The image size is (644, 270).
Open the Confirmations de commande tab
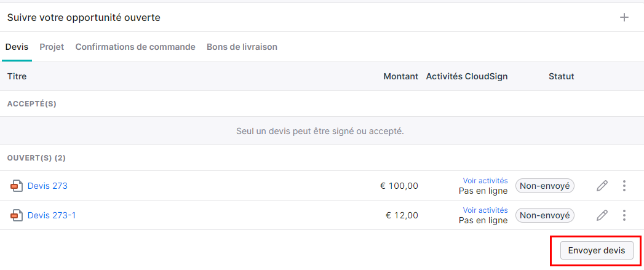click(x=135, y=47)
